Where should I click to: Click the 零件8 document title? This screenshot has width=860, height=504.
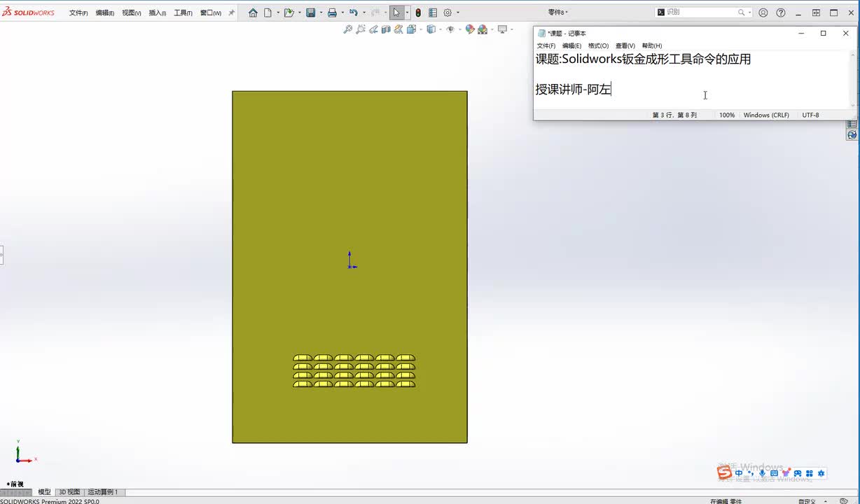[x=557, y=13]
